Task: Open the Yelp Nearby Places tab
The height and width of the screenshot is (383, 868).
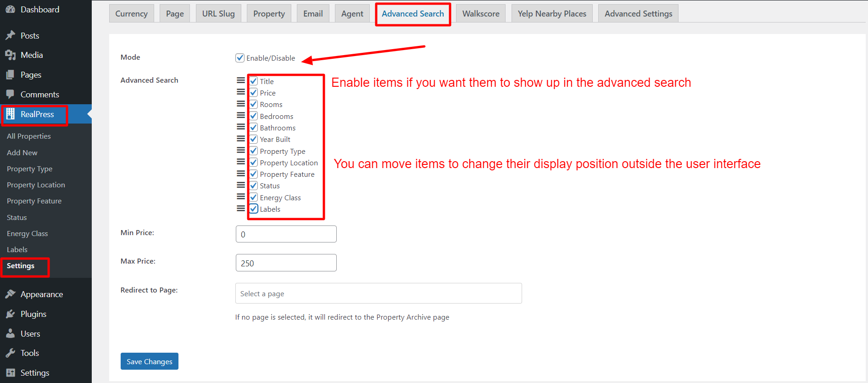Action: click(552, 13)
